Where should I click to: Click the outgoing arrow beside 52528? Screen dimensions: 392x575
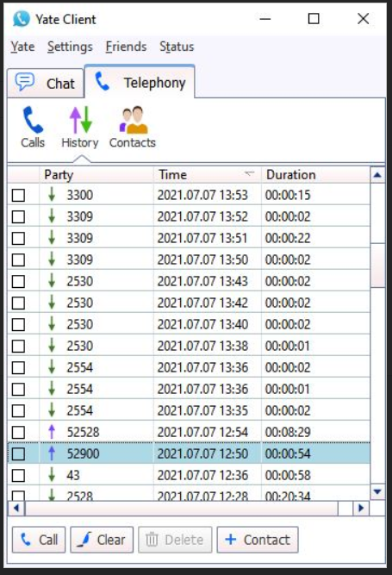tap(52, 432)
